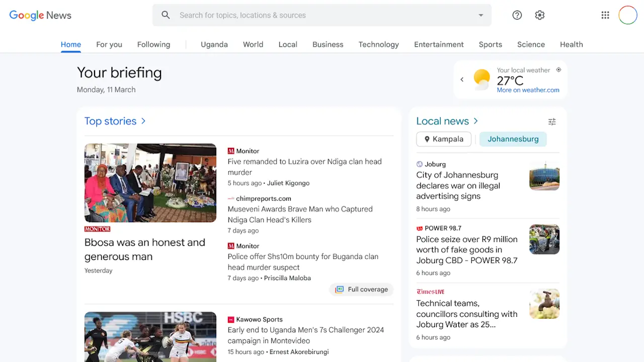Click the weather location target icon
This screenshot has height=362, width=644.
[558, 70]
